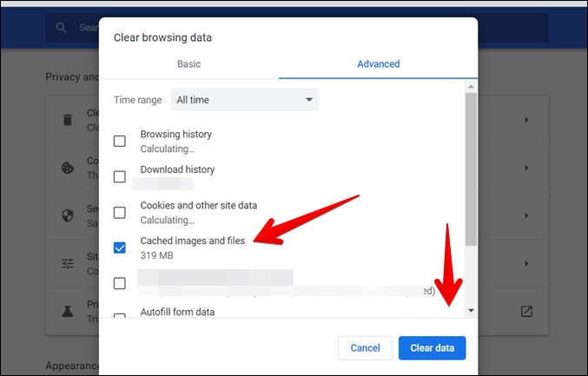
Task: Click the Appearance section heading
Action: click(72, 366)
